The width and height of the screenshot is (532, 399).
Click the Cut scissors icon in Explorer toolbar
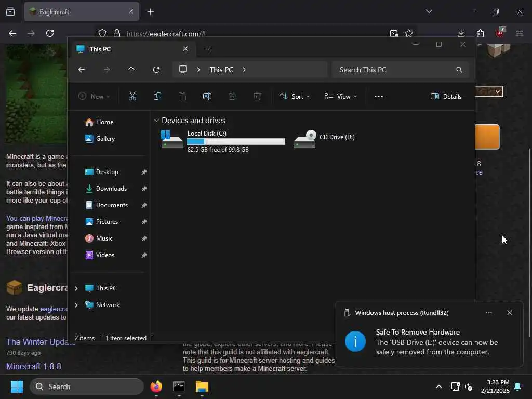[x=132, y=96]
